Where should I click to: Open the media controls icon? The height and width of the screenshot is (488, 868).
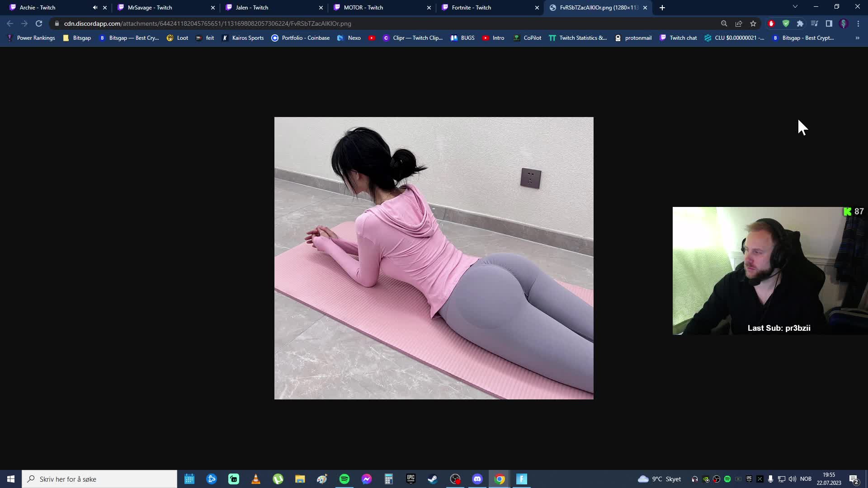click(x=815, y=23)
